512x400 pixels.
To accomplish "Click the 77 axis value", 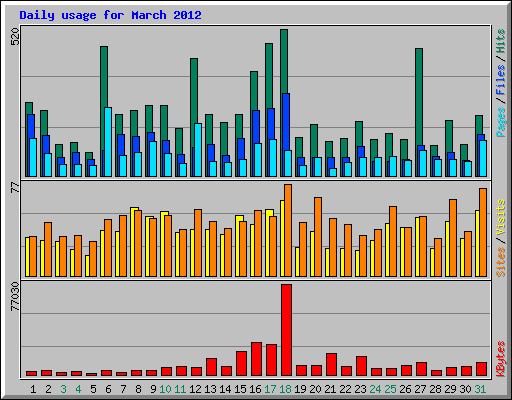I will (x=15, y=187).
